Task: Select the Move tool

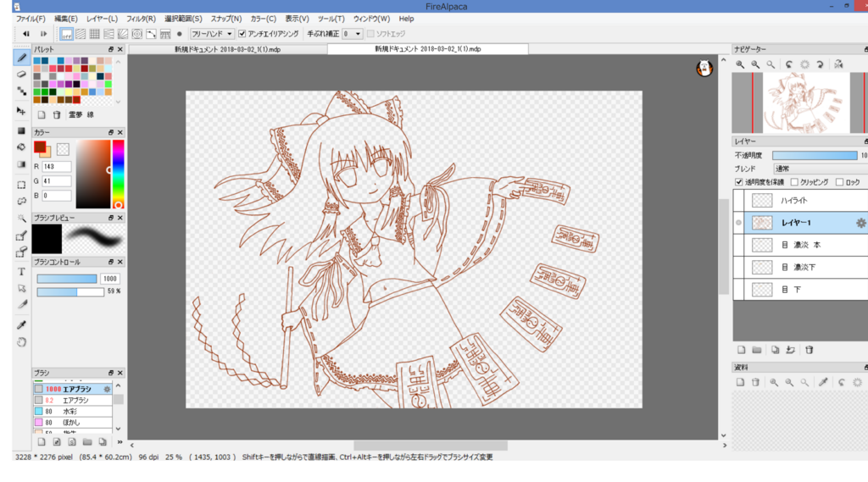Action: click(21, 111)
